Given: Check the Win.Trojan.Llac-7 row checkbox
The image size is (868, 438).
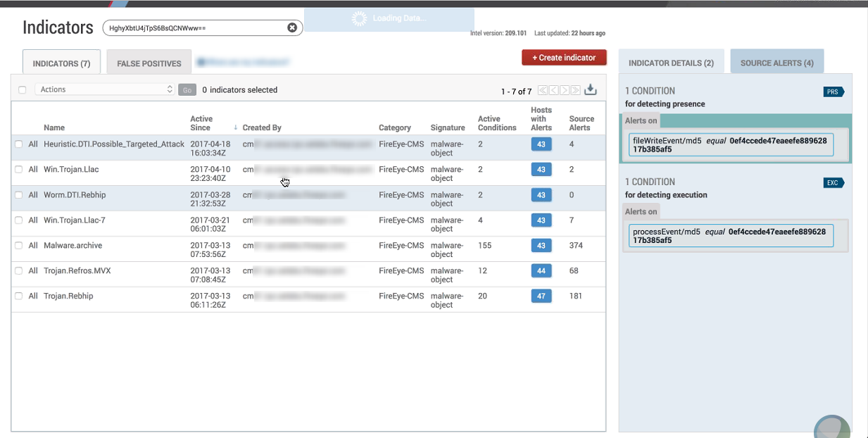Looking at the screenshot, I should click(x=19, y=220).
